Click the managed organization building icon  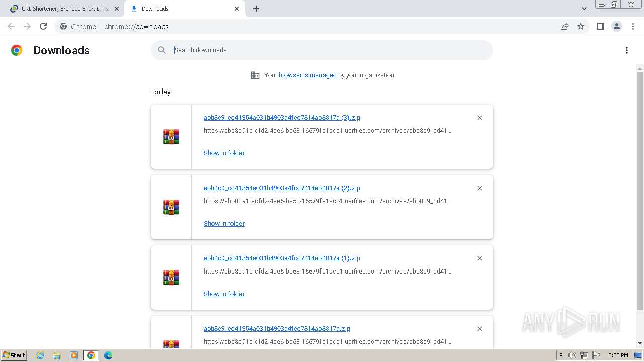pyautogui.click(x=255, y=75)
